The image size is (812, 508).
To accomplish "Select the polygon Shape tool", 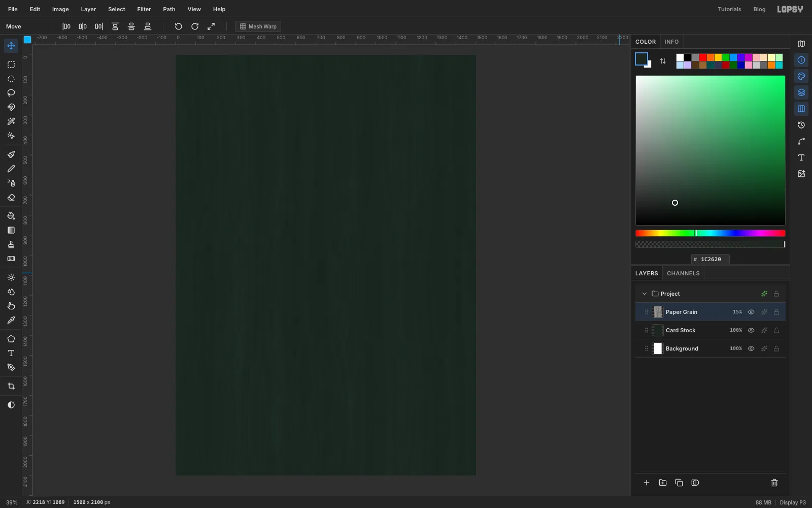I will click(x=11, y=339).
